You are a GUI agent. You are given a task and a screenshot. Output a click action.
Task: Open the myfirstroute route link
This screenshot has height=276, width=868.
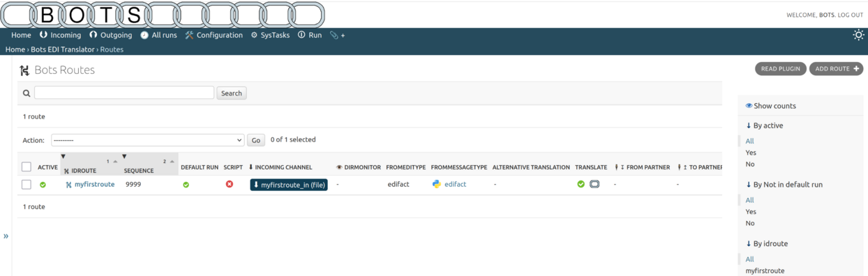[x=94, y=185]
